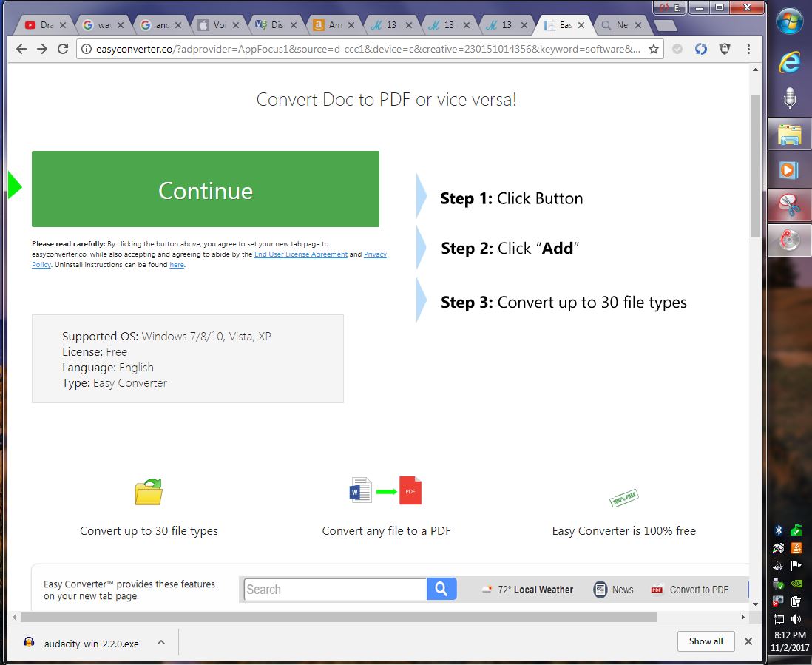Open the uninstall instructions 'here' link

pos(177,265)
